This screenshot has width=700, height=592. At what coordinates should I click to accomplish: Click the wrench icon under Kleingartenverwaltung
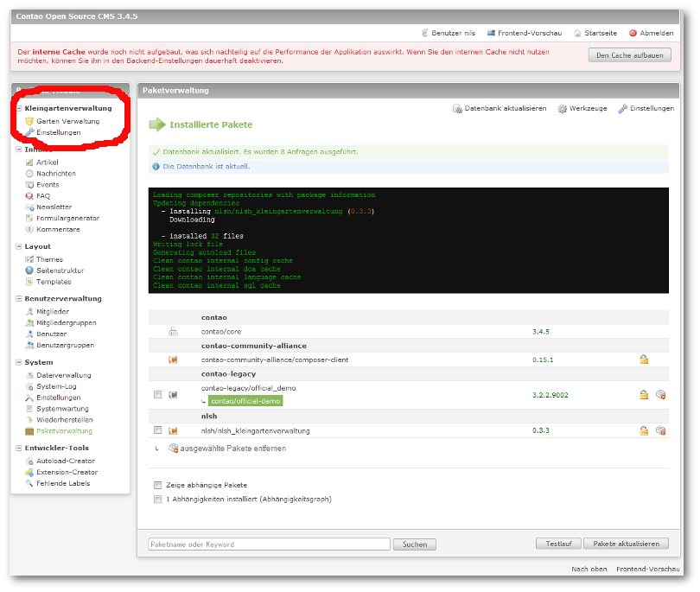pos(29,132)
